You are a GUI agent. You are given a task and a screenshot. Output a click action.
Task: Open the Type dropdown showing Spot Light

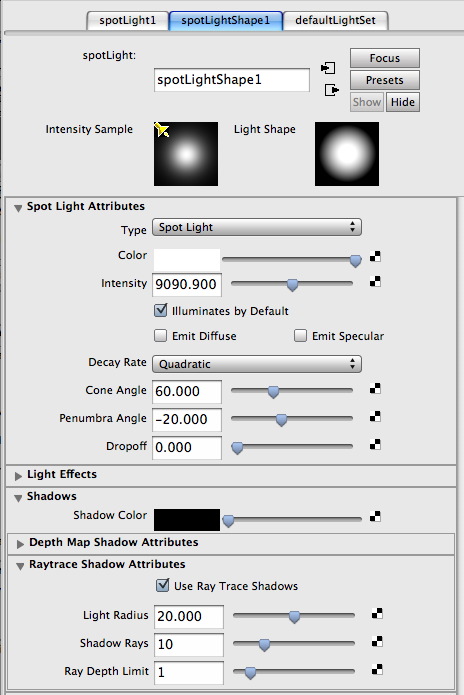click(x=257, y=227)
